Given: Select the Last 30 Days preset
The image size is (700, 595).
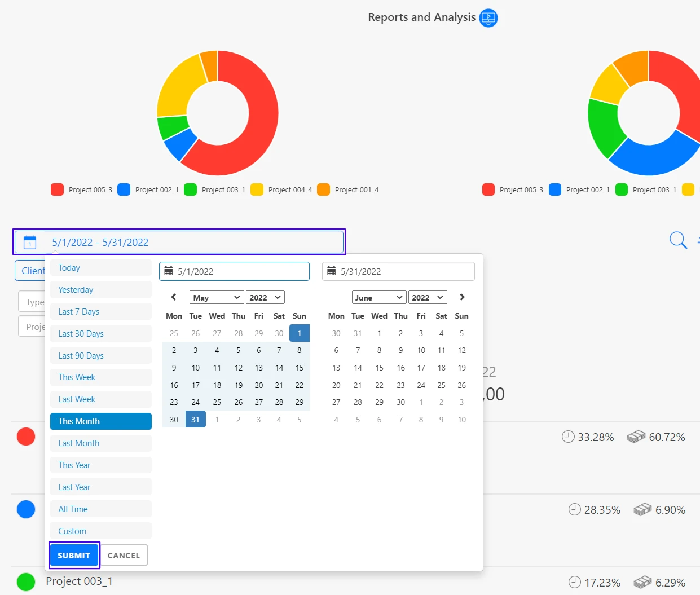Looking at the screenshot, I should tap(100, 334).
